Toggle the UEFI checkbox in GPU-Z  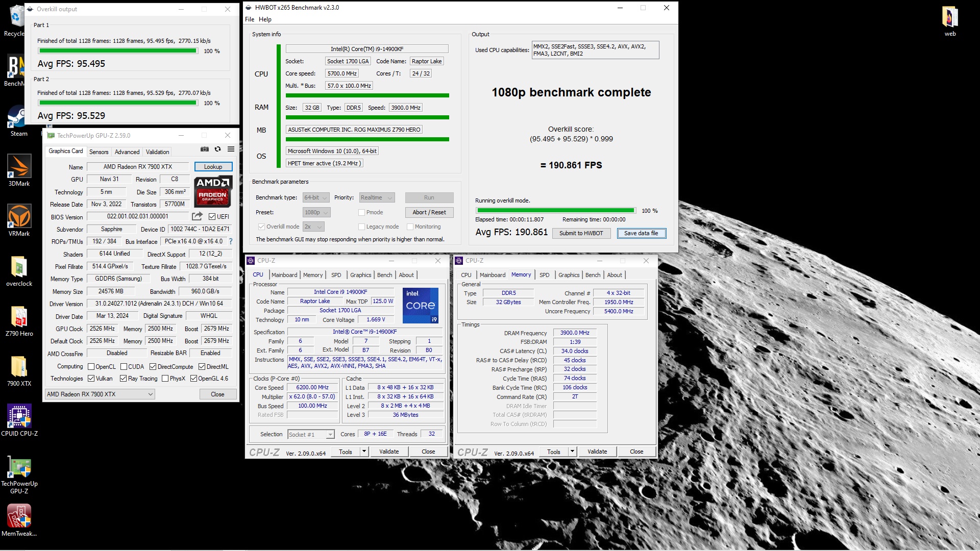tap(212, 217)
